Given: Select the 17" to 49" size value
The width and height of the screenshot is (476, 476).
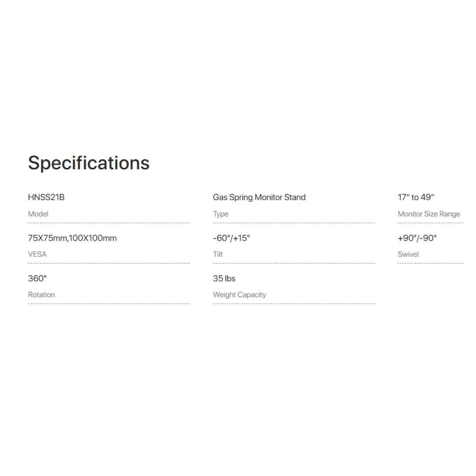Looking at the screenshot, I should click(x=416, y=197).
